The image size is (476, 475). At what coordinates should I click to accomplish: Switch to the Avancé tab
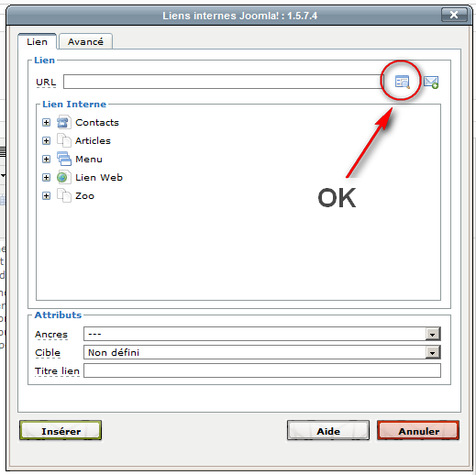pyautogui.click(x=85, y=41)
